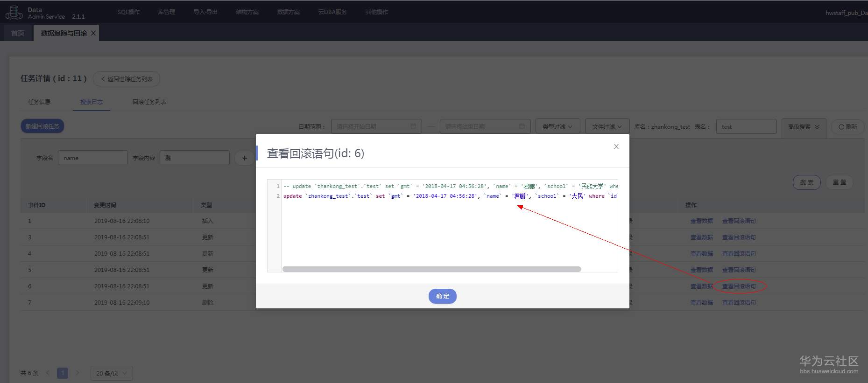The height and width of the screenshot is (383, 868).
Task: Go to the previous page arrow in pagination
Action: point(48,373)
